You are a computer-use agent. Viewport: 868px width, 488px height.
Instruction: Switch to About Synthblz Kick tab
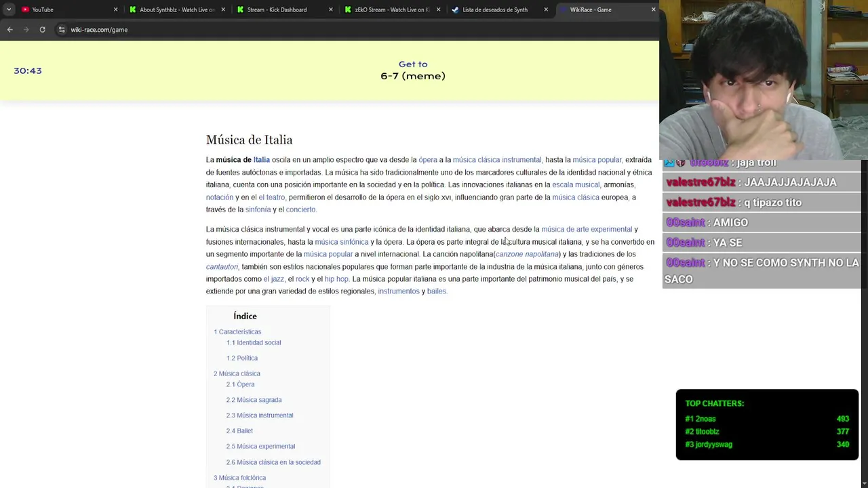pos(176,9)
